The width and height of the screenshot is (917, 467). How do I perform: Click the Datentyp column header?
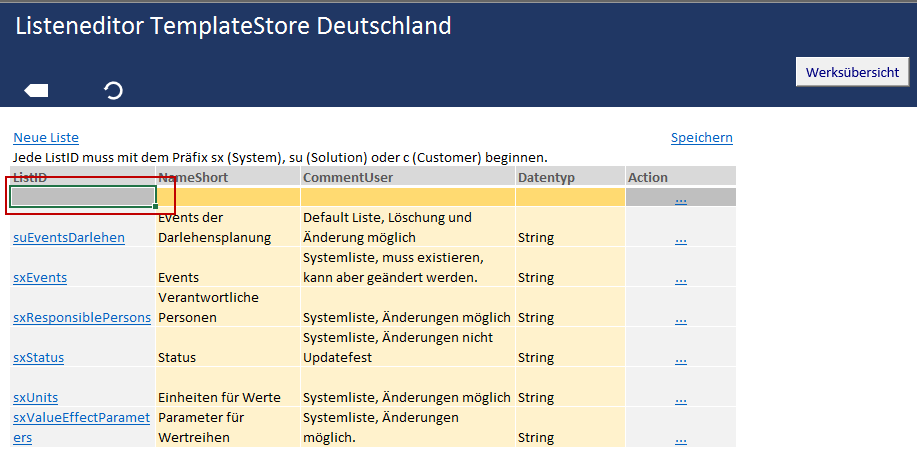pos(546,178)
